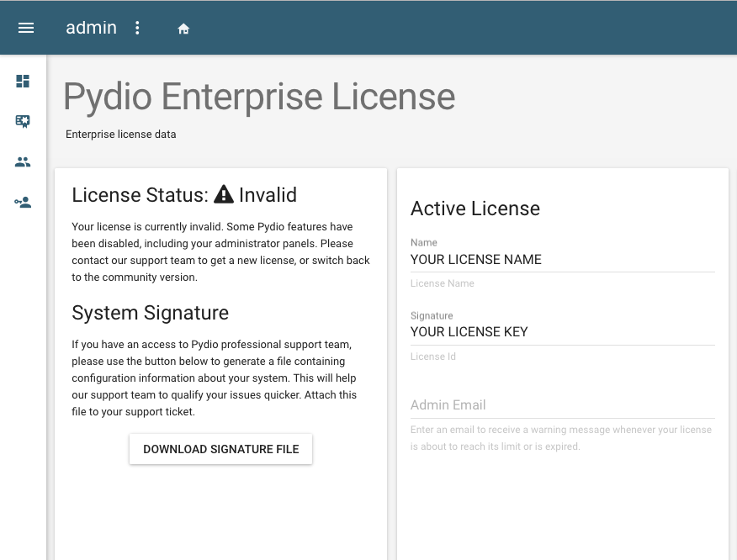The width and height of the screenshot is (737, 560).
Task: Download the signature file
Action: coord(221,449)
